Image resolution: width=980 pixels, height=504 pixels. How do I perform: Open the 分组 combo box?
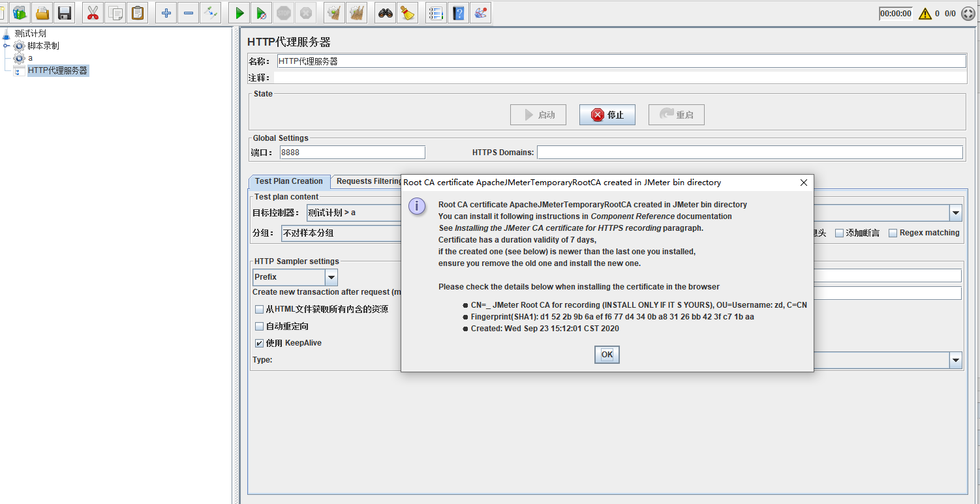tap(341, 233)
